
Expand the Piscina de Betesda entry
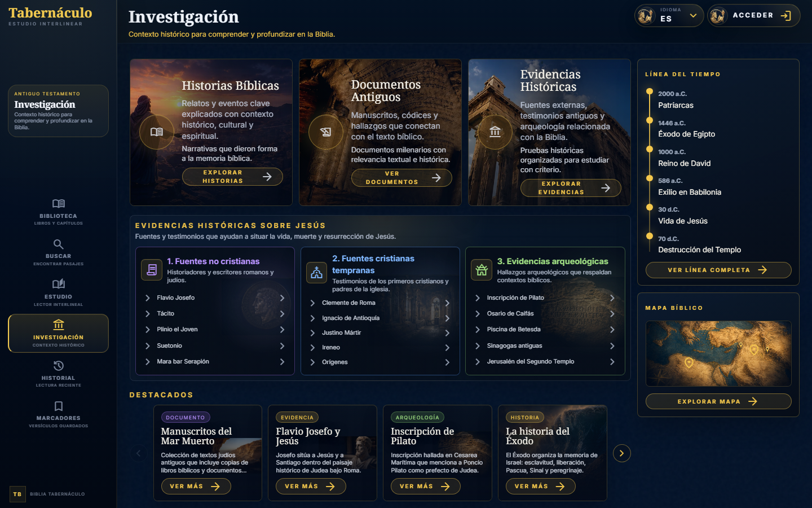(545, 330)
